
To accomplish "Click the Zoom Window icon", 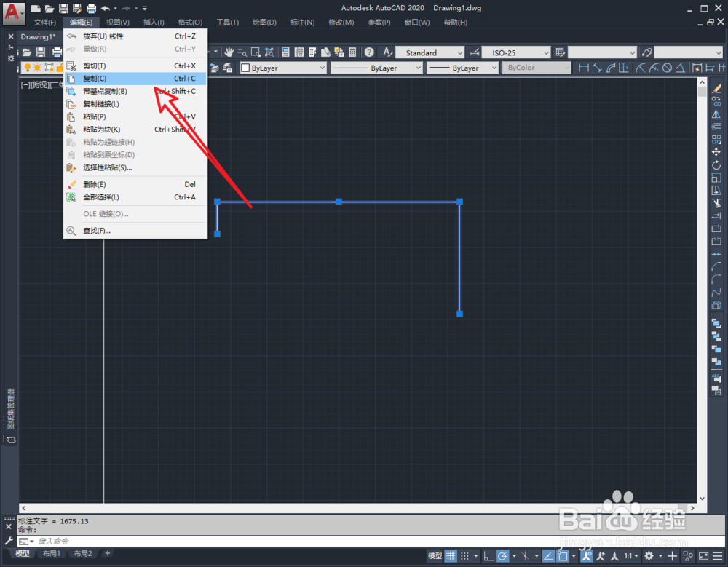I will coord(256,52).
